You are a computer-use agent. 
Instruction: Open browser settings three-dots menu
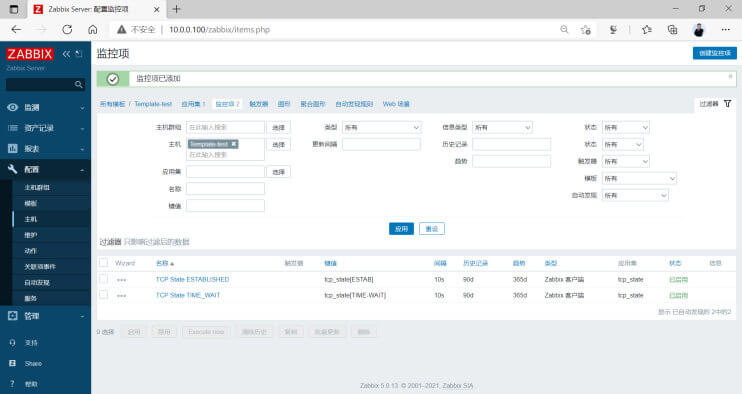click(725, 29)
